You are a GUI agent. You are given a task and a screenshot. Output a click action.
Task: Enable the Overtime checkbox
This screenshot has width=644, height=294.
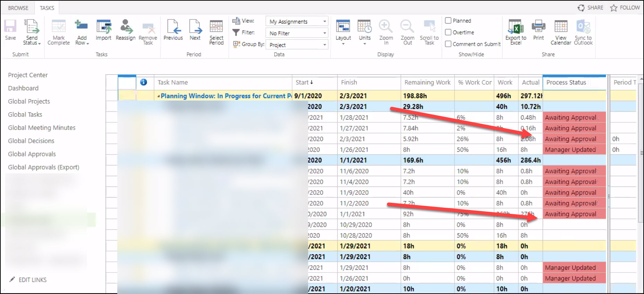[x=448, y=32]
